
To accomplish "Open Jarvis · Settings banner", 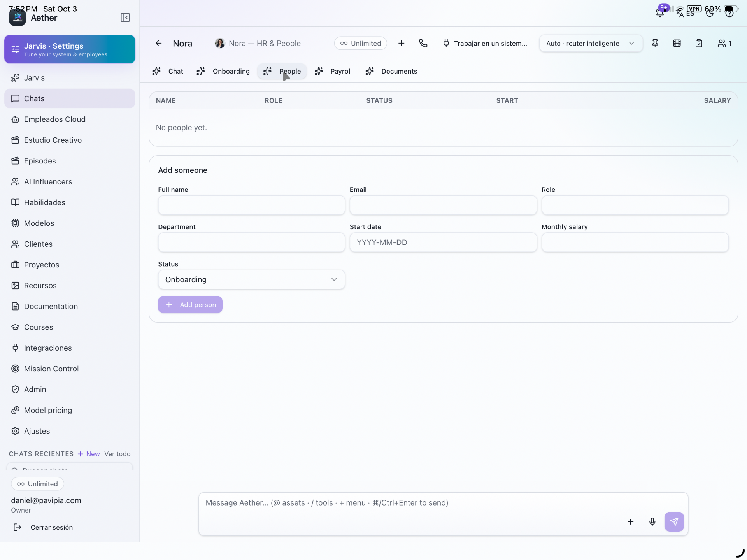I will [x=70, y=49].
